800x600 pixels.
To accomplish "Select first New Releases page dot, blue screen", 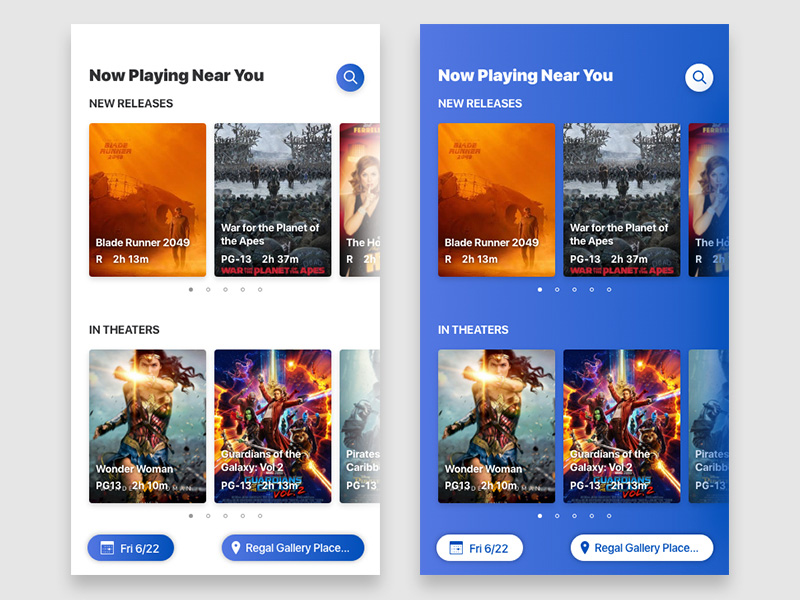I will click(540, 289).
